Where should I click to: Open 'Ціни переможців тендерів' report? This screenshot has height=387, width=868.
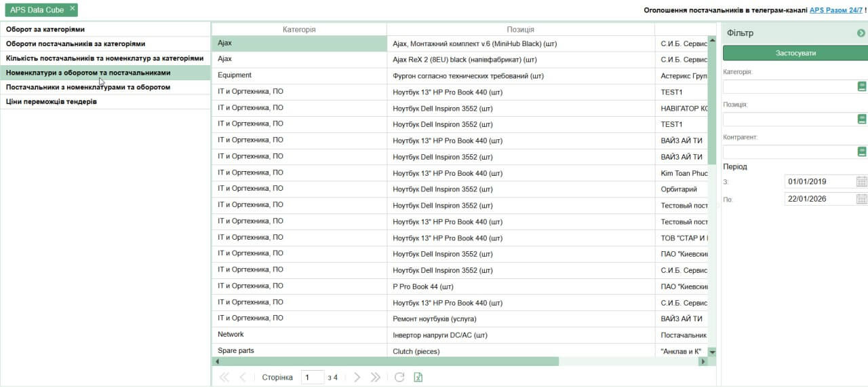coord(52,102)
